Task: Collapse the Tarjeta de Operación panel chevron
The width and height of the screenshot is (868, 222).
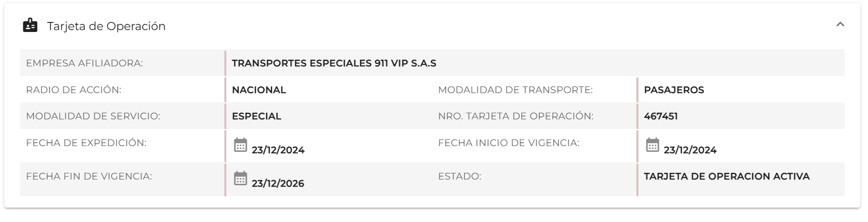Action: pyautogui.click(x=840, y=24)
